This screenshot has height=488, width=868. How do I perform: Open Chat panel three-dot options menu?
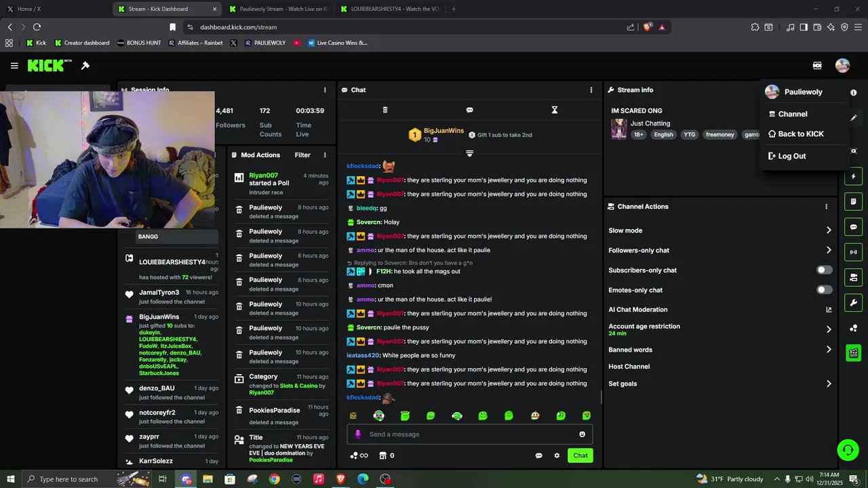point(591,89)
